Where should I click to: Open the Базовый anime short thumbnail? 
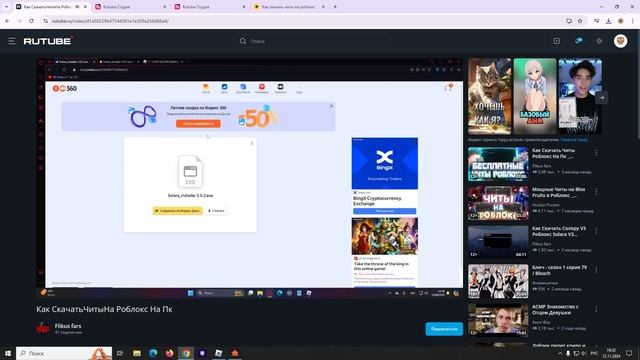click(x=535, y=96)
